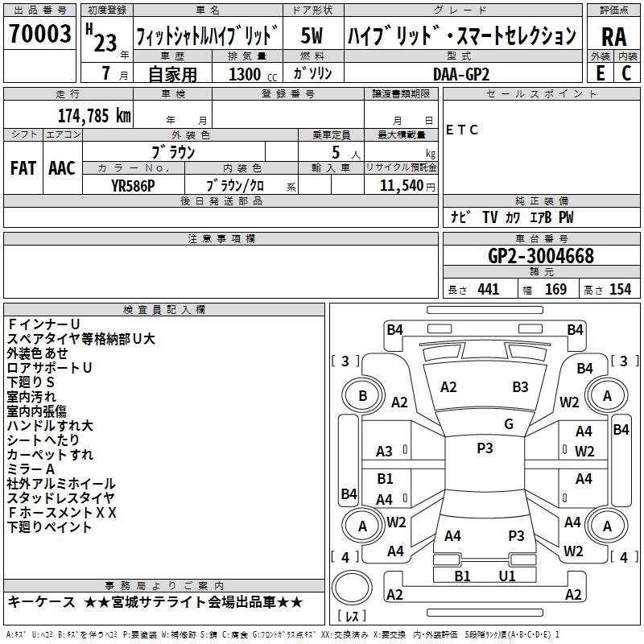644x644 pixels.
Task: Click the top-left tire circle marked B
Action: click(362, 396)
